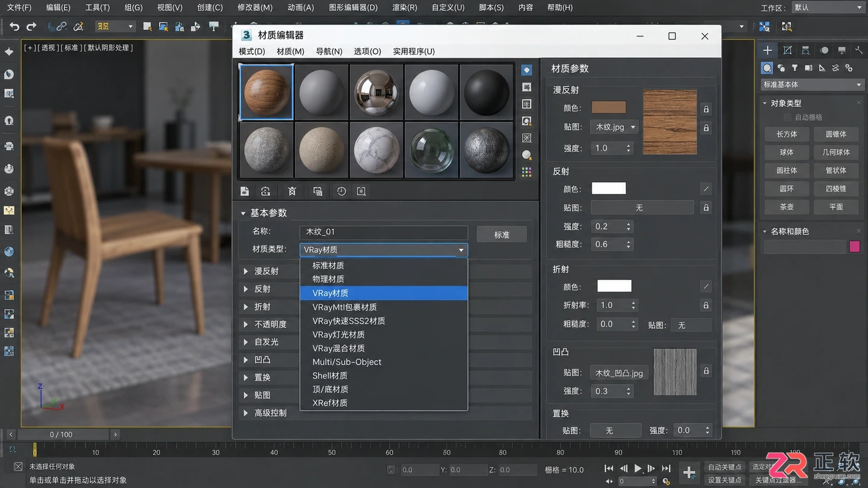Open the Create tab plus icon in command panel

(x=767, y=51)
